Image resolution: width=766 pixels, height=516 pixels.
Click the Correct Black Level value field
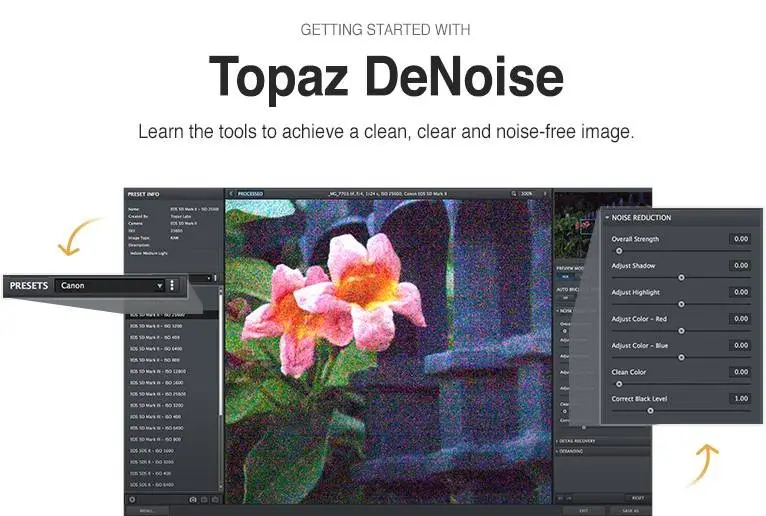pyautogui.click(x=741, y=398)
